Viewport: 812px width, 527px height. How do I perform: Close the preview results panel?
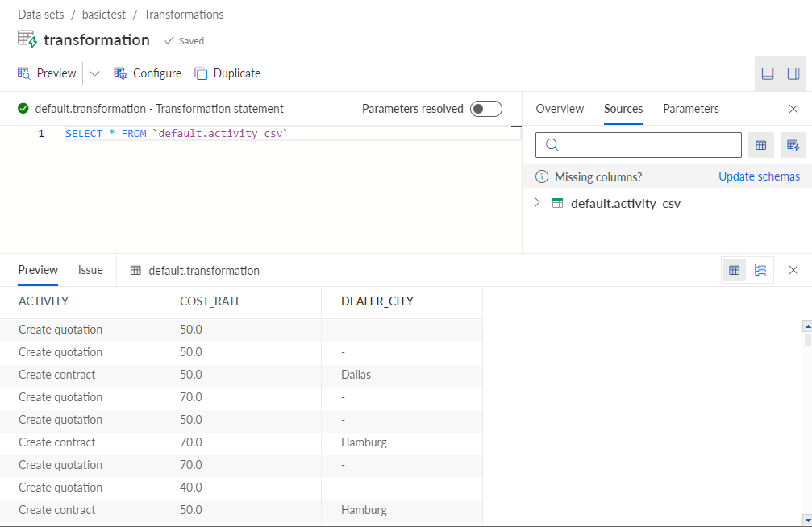click(x=793, y=270)
